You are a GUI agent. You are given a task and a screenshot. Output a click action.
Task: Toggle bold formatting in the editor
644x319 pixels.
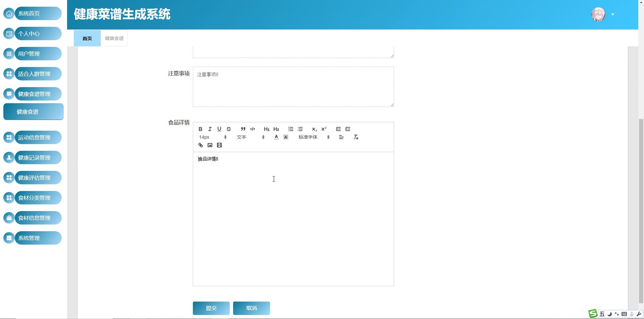[x=200, y=129]
